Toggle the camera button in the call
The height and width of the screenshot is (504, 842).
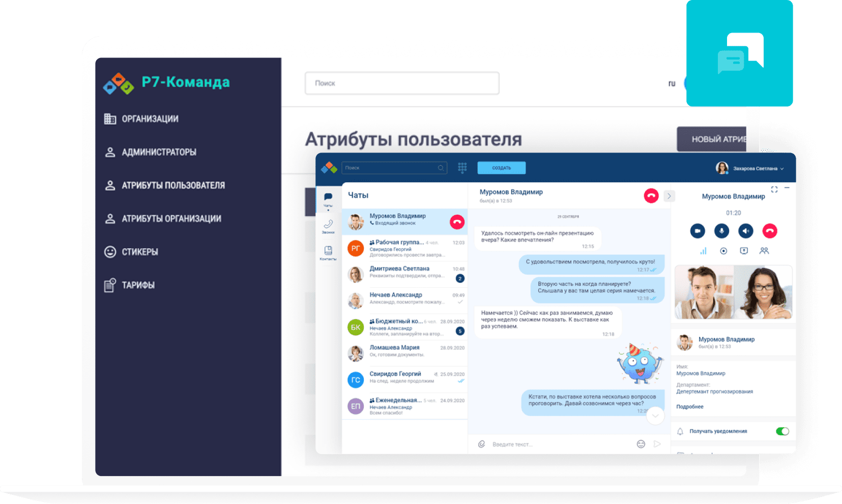tap(698, 231)
